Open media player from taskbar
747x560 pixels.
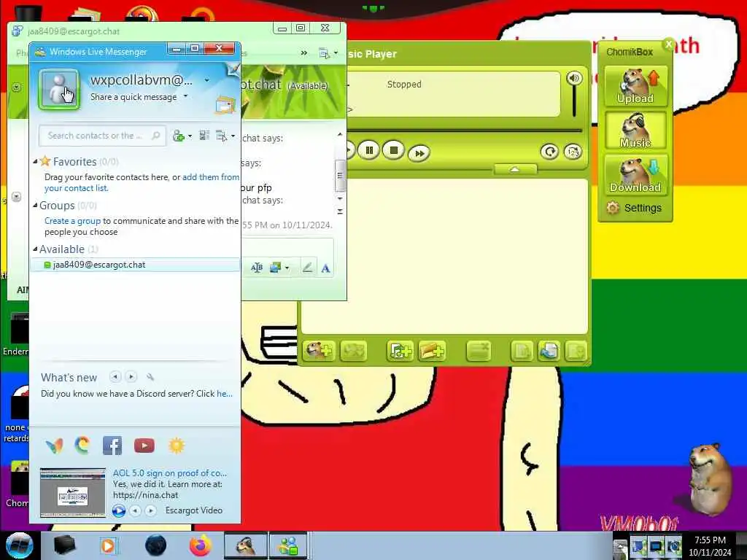click(108, 545)
